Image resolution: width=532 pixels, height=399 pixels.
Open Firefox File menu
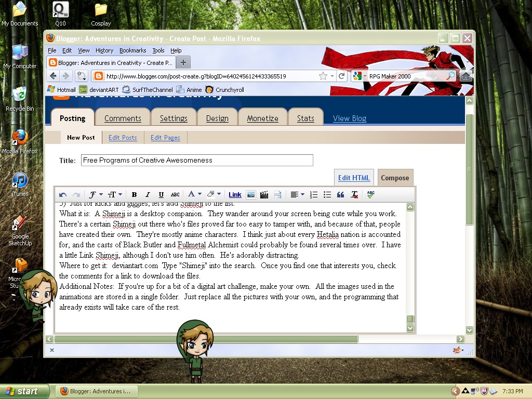pyautogui.click(x=52, y=50)
